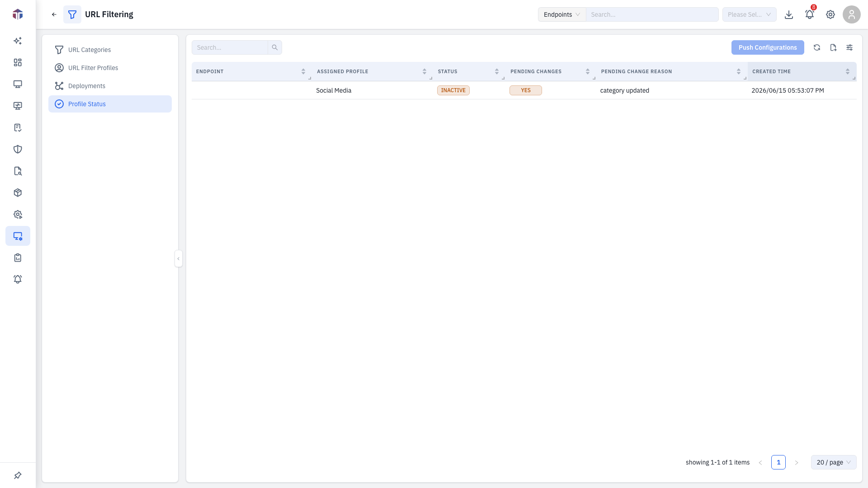Image resolution: width=868 pixels, height=488 pixels.
Task: Open the settings gear in top bar
Action: click(x=830, y=14)
